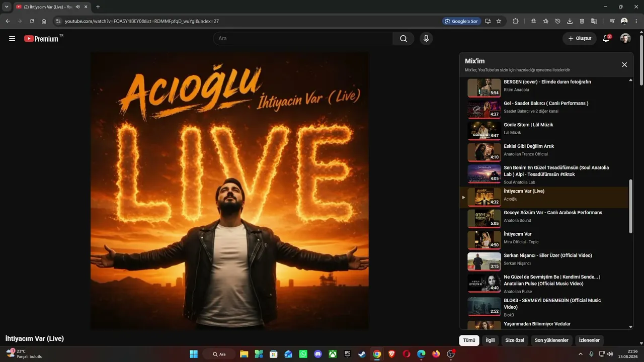Click the browser address bar URL

pos(142,21)
